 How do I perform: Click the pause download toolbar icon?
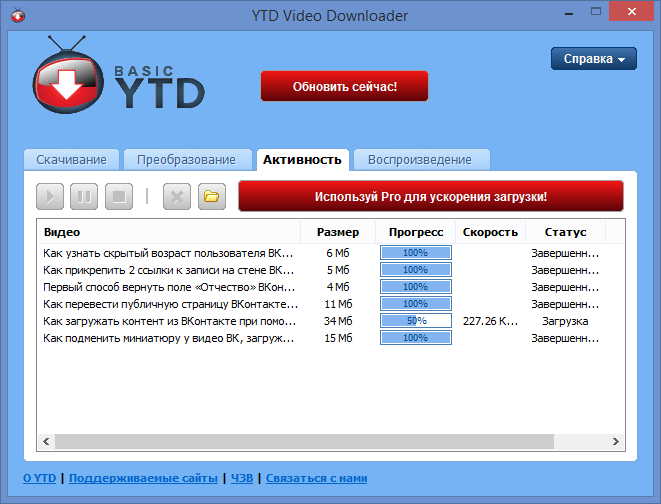point(84,196)
